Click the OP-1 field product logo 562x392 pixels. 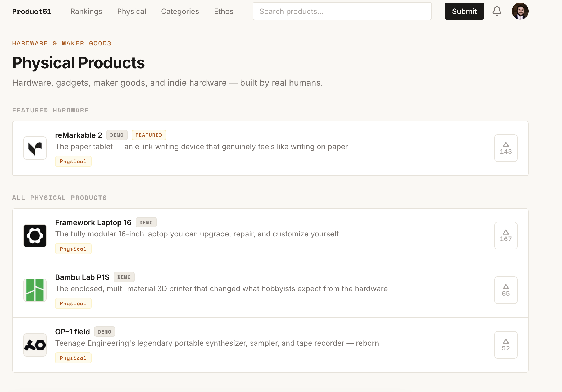(35, 345)
